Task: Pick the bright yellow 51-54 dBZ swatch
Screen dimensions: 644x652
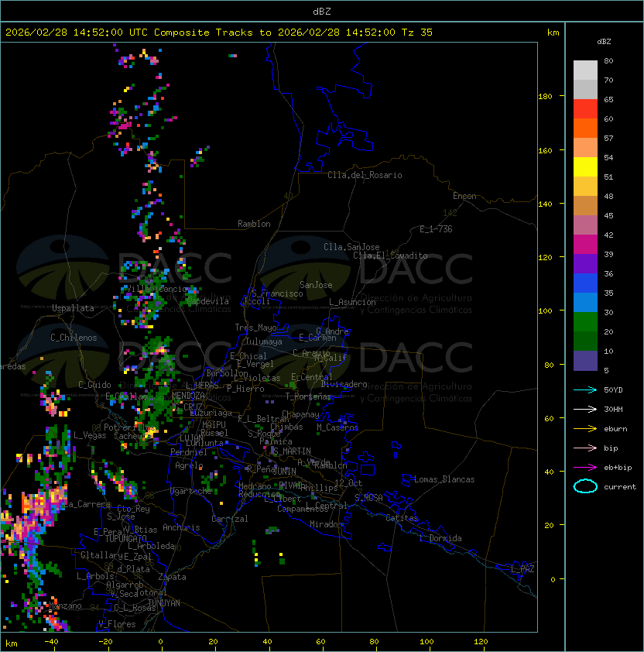Action: (585, 167)
